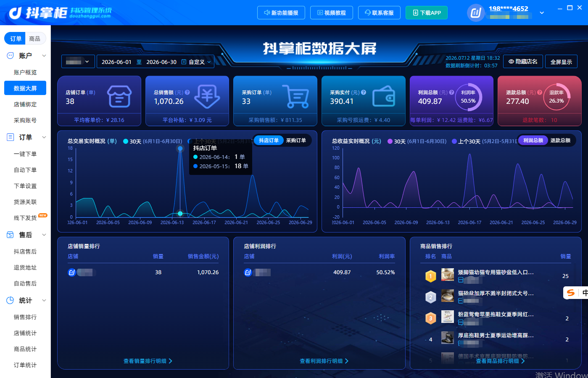Open 一键下单 in the sidebar

point(25,154)
